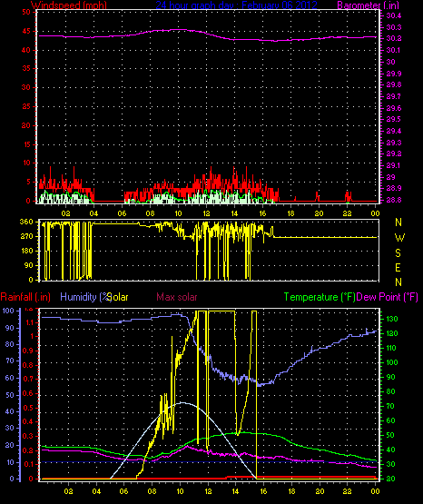This screenshot has height=504, width=423.
Task: Click the 'Dew Point (°F)' legend label
Action: pos(388,297)
